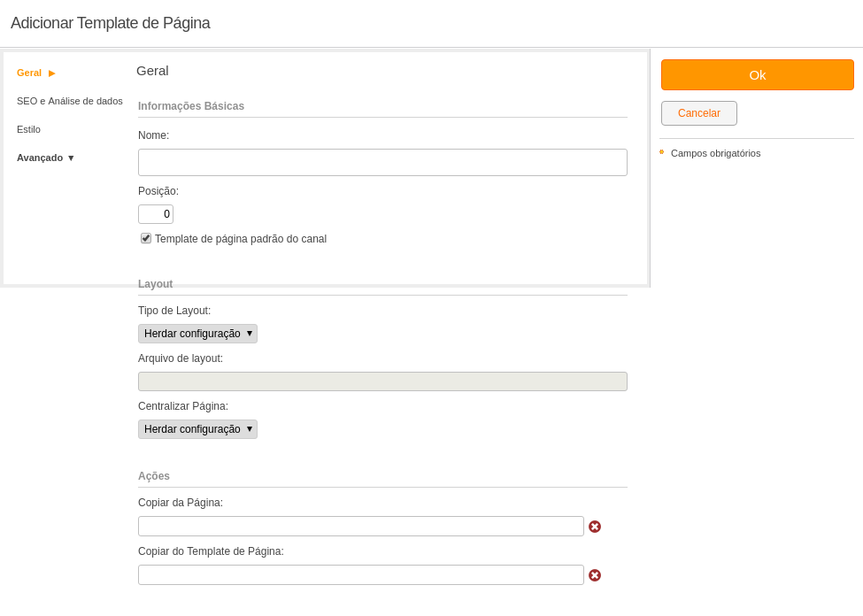This screenshot has width=863, height=616.
Task: Click the Cancelar button
Action: tap(699, 113)
